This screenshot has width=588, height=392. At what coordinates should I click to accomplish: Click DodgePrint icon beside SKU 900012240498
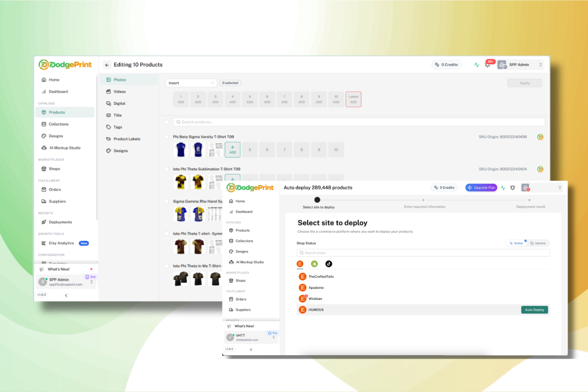click(540, 137)
